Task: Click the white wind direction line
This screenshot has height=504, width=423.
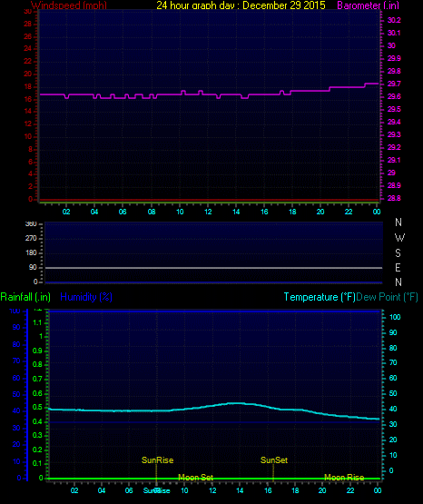Action: tap(213, 268)
